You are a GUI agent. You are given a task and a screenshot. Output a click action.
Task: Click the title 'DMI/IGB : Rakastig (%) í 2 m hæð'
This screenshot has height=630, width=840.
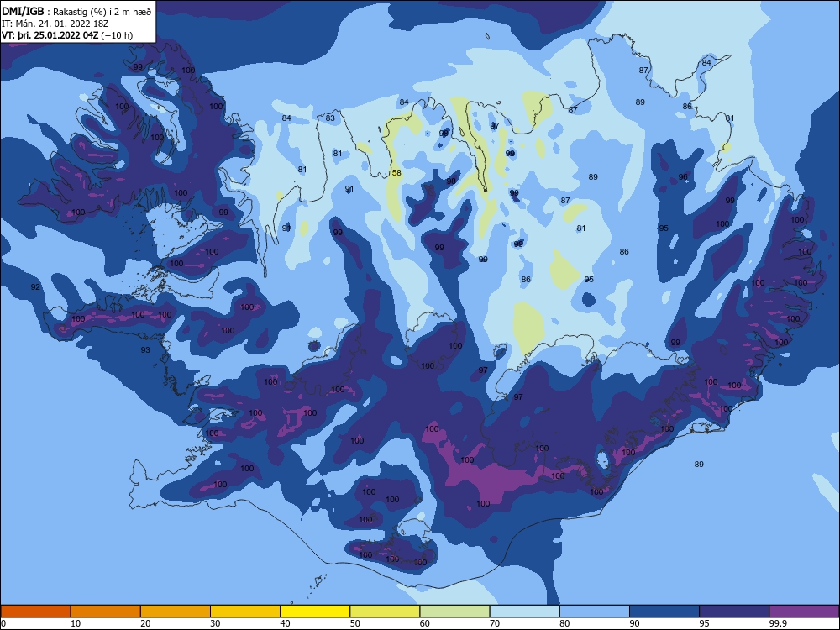pos(76,11)
